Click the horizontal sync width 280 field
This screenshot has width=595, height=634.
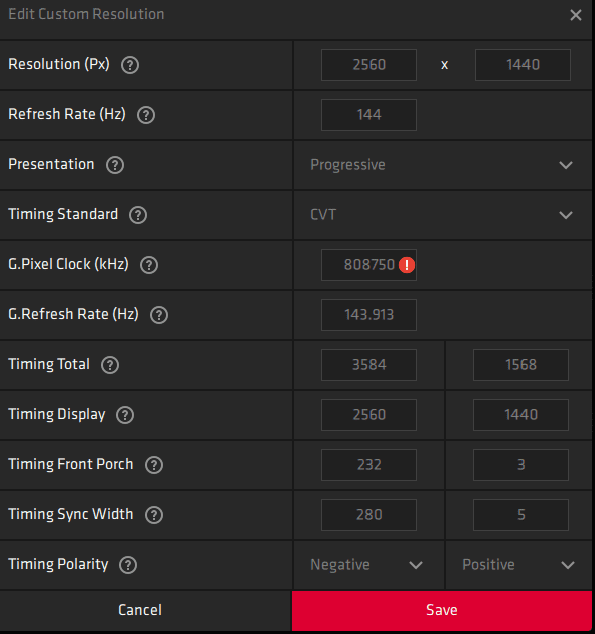click(x=369, y=515)
